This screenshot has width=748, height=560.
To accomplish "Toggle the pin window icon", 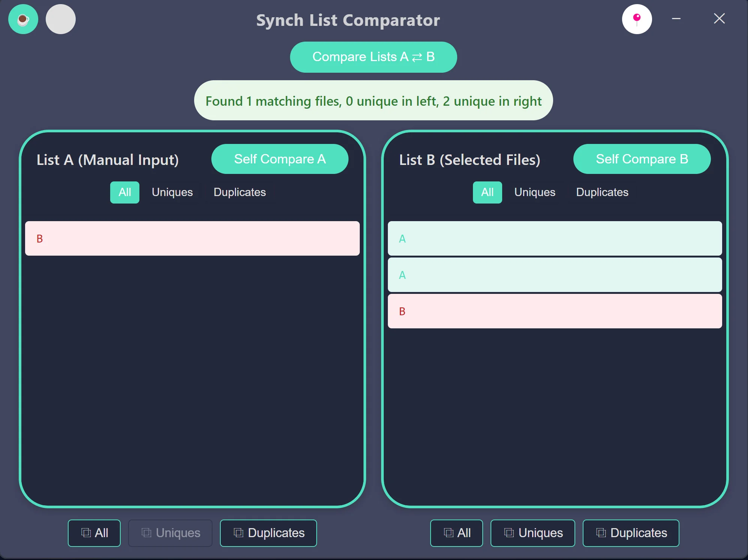I will (x=637, y=19).
